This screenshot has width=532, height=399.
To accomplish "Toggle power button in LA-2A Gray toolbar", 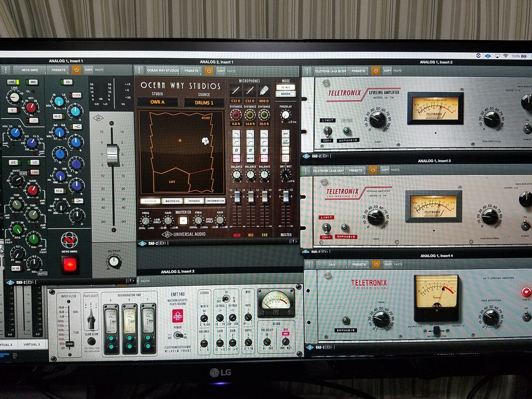I will (x=373, y=170).
